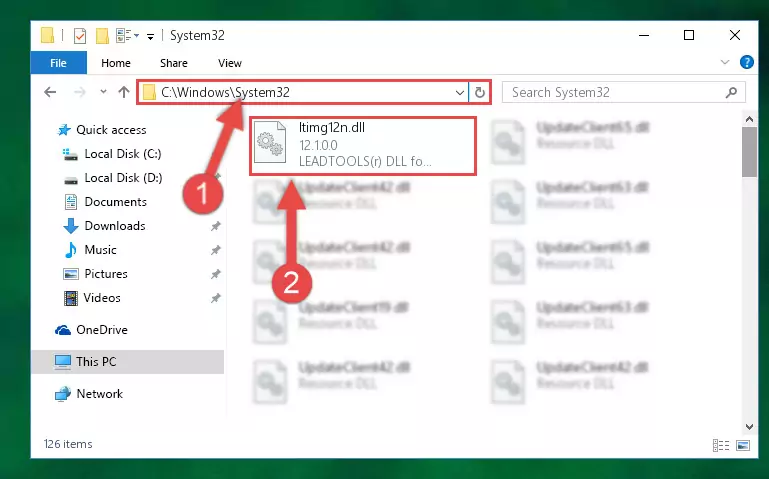
Task: Click the Back navigation arrow
Action: (50, 92)
